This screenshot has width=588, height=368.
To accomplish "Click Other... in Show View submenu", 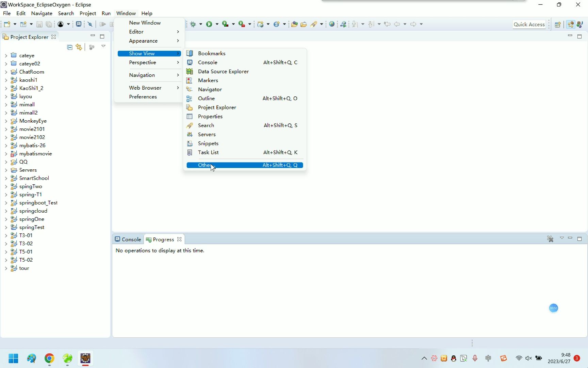I will pyautogui.click(x=245, y=165).
